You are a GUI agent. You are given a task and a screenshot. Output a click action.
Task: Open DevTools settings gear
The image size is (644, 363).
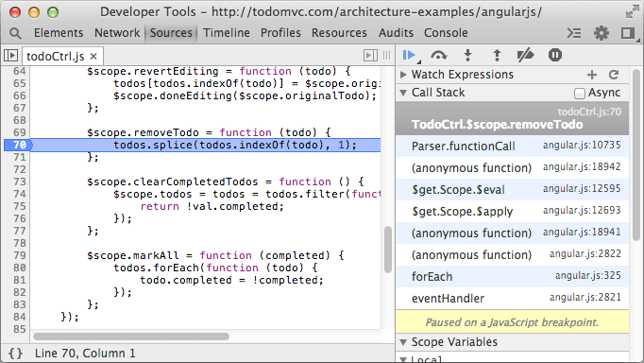(x=602, y=33)
